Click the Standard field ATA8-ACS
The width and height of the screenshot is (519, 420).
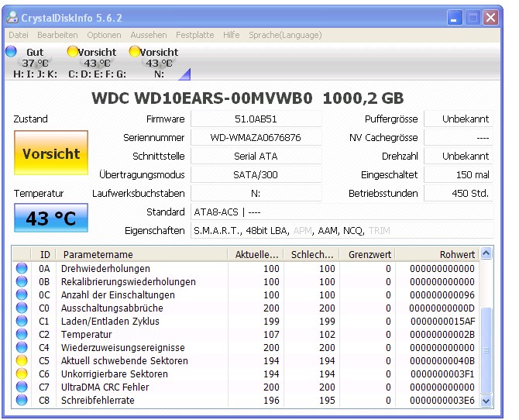342,212
